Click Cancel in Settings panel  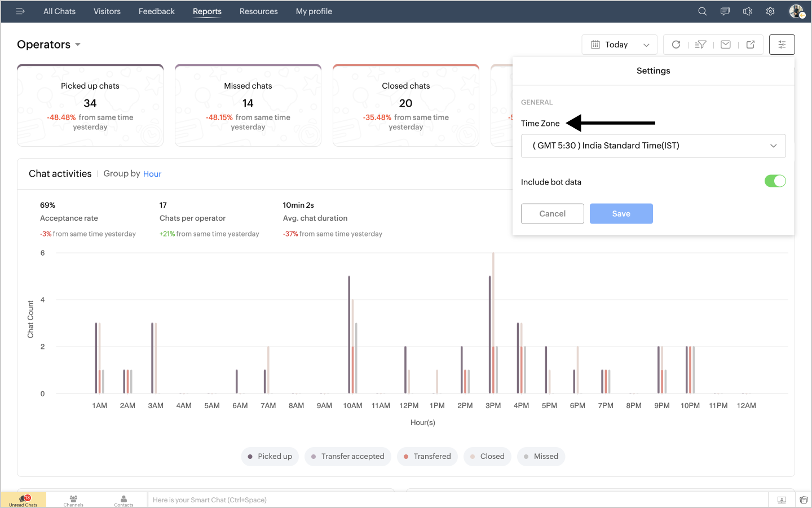(x=553, y=213)
